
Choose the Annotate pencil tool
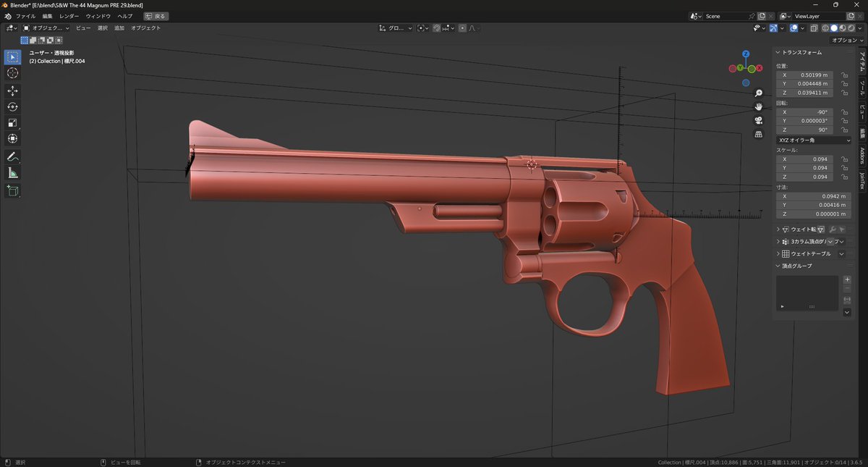click(12, 156)
